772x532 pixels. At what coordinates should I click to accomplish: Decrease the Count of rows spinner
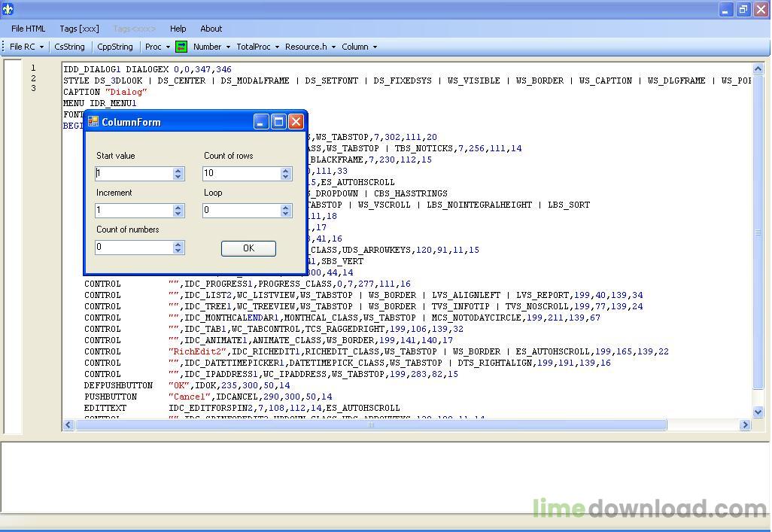point(286,177)
